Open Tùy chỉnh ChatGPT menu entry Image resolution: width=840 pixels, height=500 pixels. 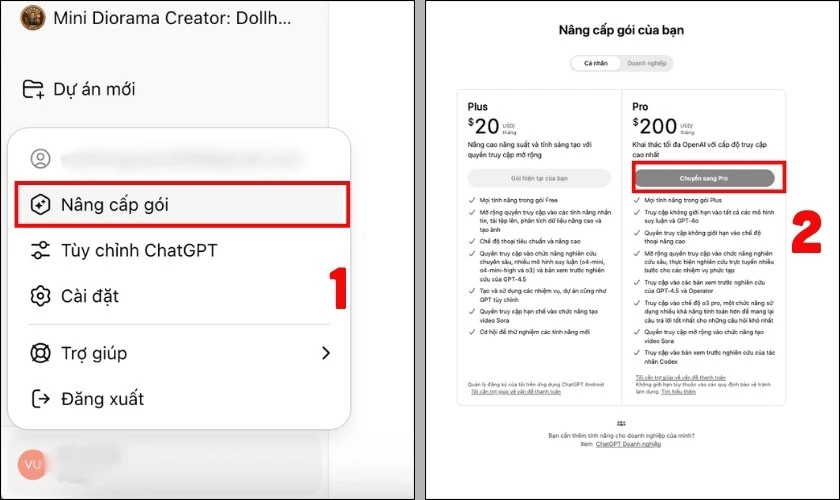point(179,250)
